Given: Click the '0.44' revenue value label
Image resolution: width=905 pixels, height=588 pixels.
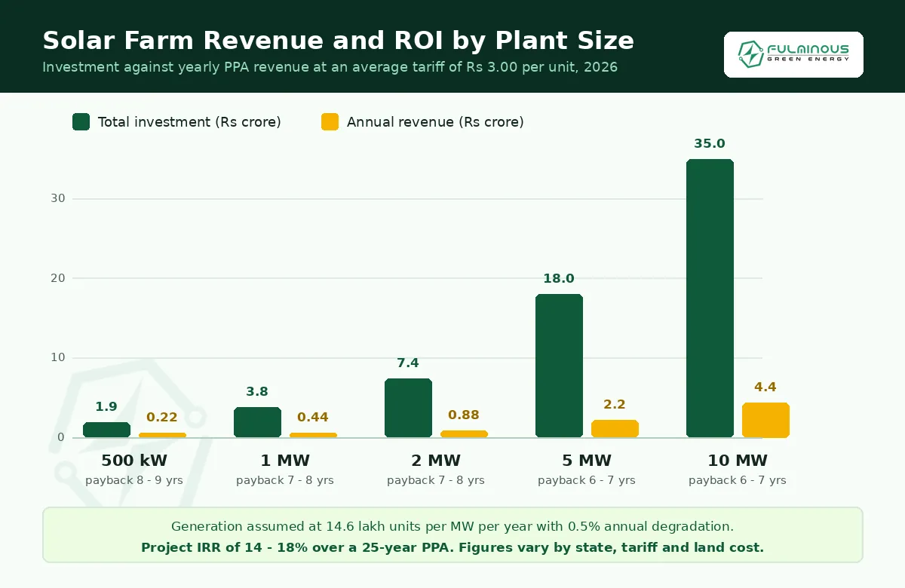Looking at the screenshot, I should pyautogui.click(x=313, y=417).
